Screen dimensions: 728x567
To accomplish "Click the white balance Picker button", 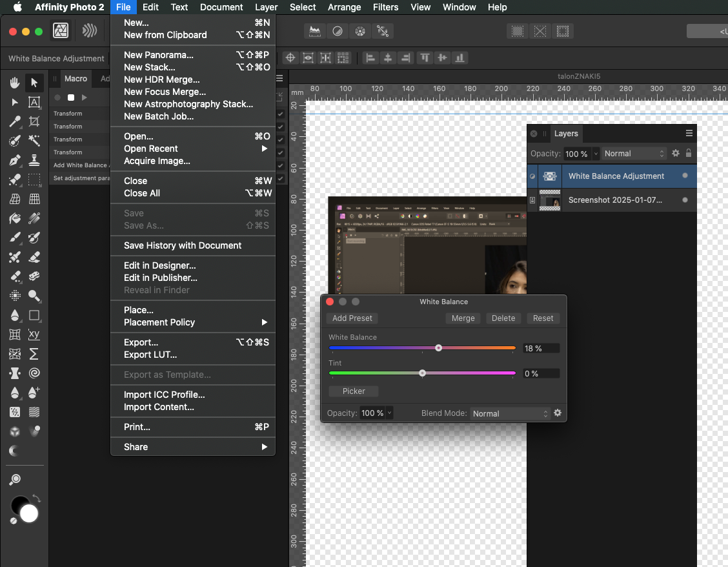I will pos(354,391).
